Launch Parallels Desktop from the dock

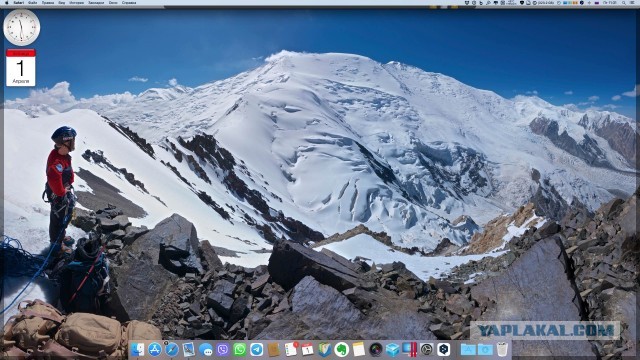click(409, 349)
